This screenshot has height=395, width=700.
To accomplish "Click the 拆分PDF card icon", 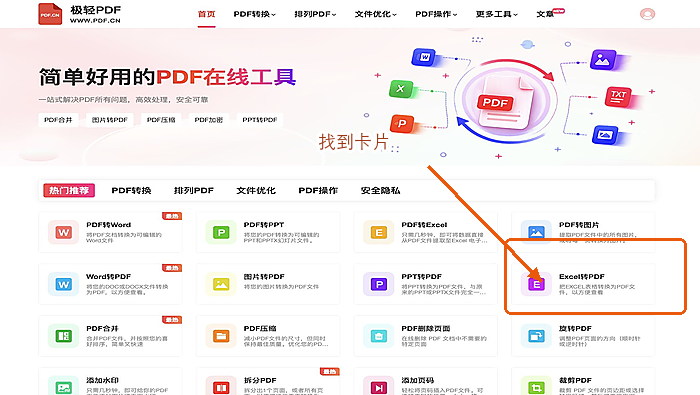I will [x=221, y=387].
